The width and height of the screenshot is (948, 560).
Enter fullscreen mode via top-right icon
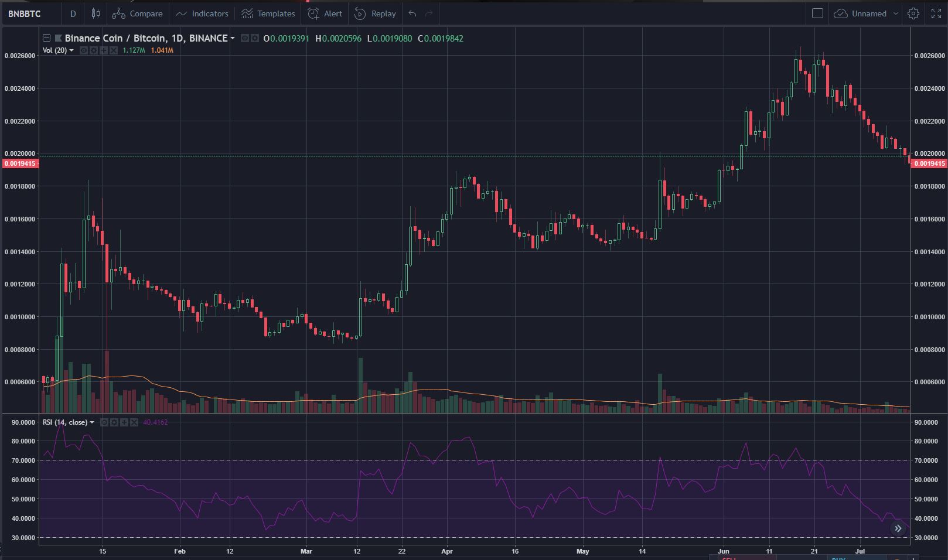coord(936,13)
